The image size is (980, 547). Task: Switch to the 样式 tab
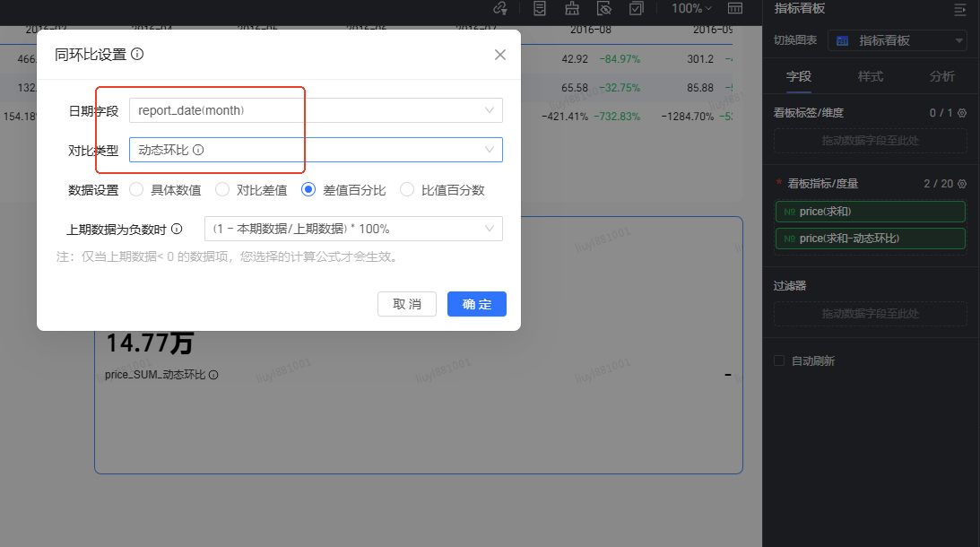pyautogui.click(x=870, y=76)
